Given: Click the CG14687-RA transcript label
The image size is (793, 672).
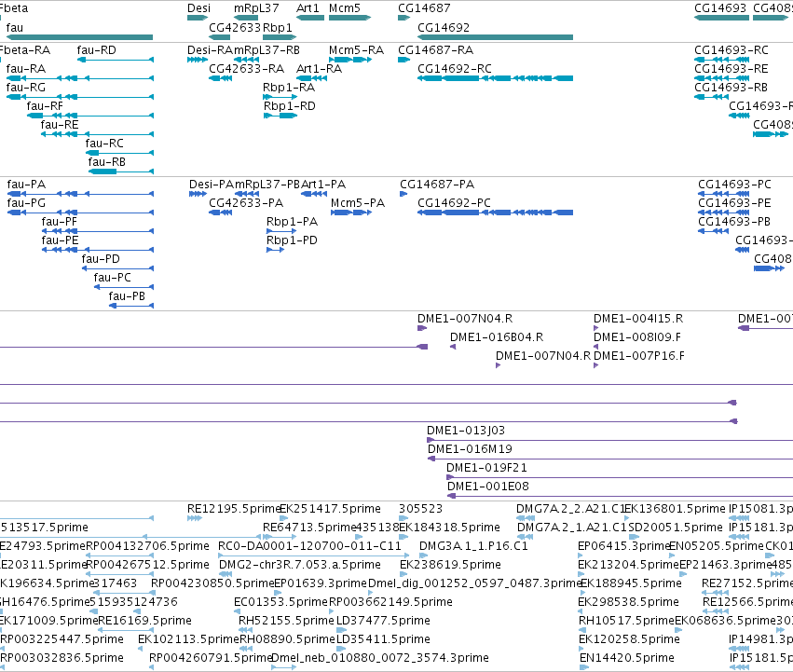Looking at the screenshot, I should pos(435,50).
